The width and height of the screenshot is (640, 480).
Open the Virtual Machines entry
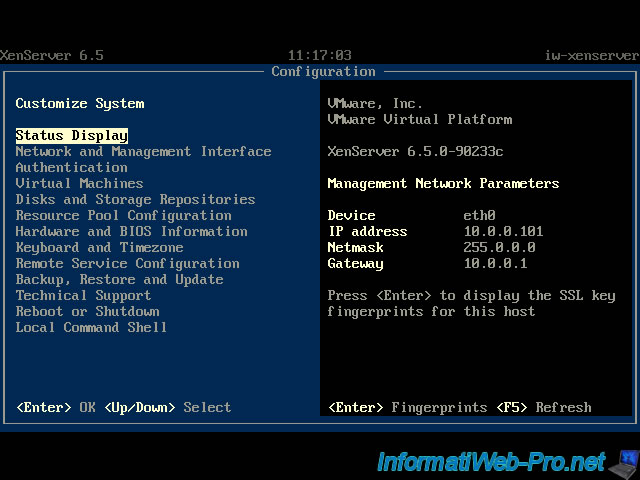click(x=79, y=183)
